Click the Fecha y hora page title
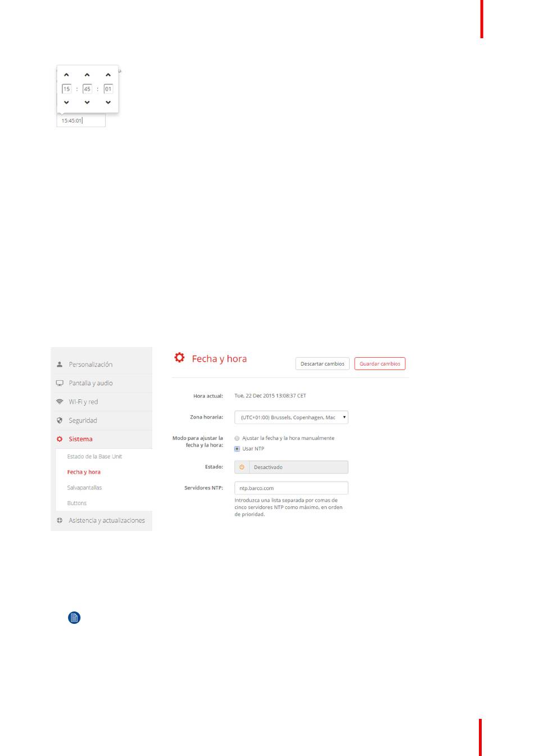The width and height of the screenshot is (534, 756). pyautogui.click(x=219, y=359)
